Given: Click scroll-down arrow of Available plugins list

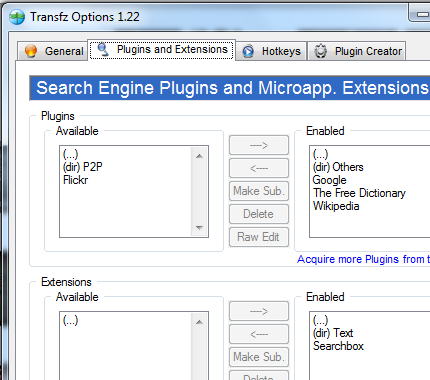Looking at the screenshot, I should 199,228.
